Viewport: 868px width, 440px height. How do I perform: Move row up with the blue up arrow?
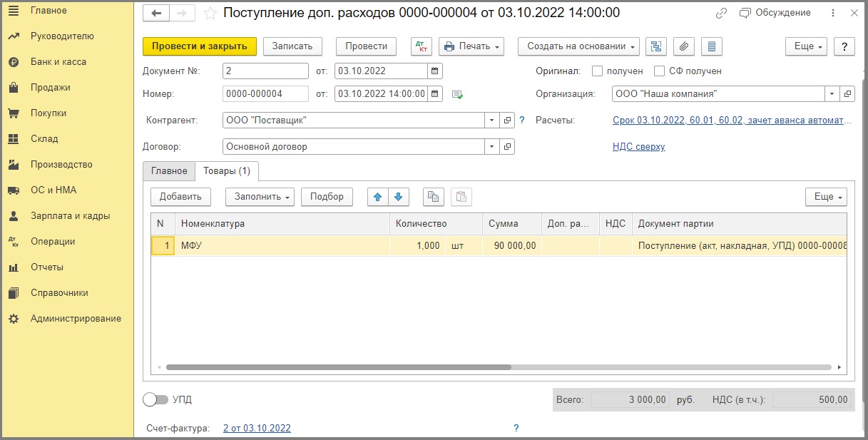click(x=378, y=197)
